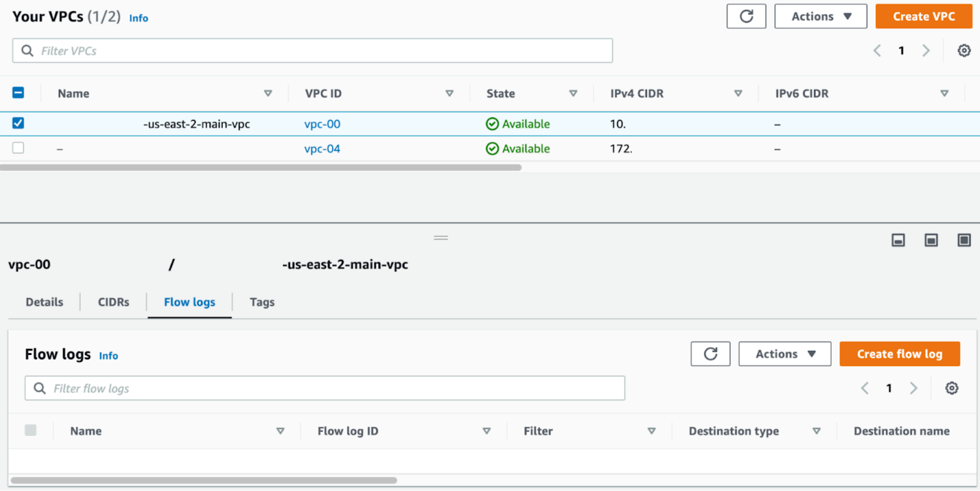Go to next page of VPCs
980x491 pixels.
click(x=925, y=51)
